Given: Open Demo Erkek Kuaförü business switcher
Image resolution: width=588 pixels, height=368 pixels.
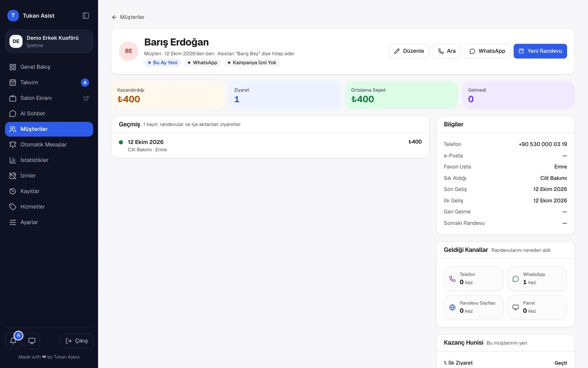Looking at the screenshot, I should tap(49, 41).
